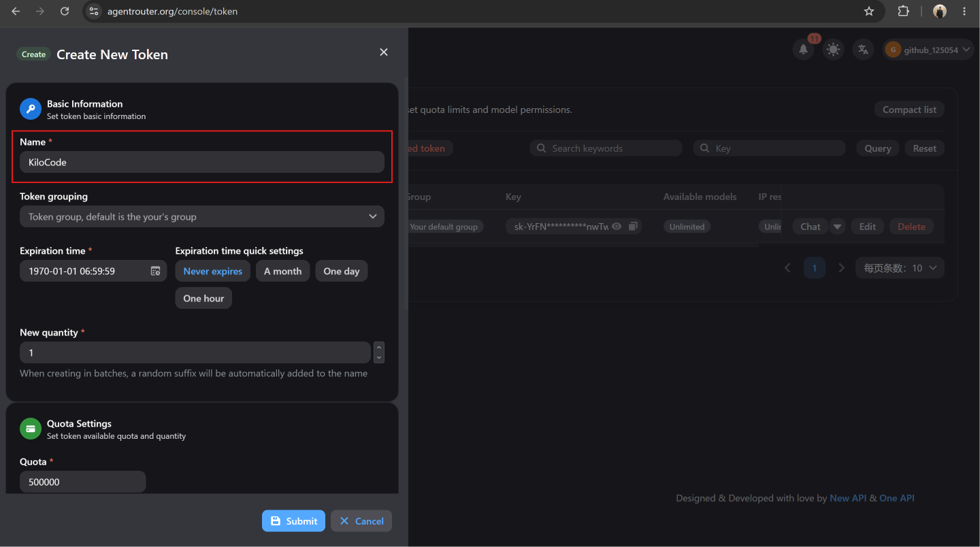Open the language translate icon
The height and width of the screenshot is (547, 980).
(x=863, y=50)
